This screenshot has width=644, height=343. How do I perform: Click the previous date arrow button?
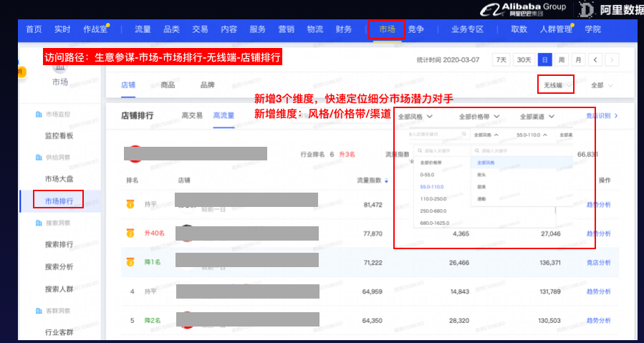click(596, 60)
